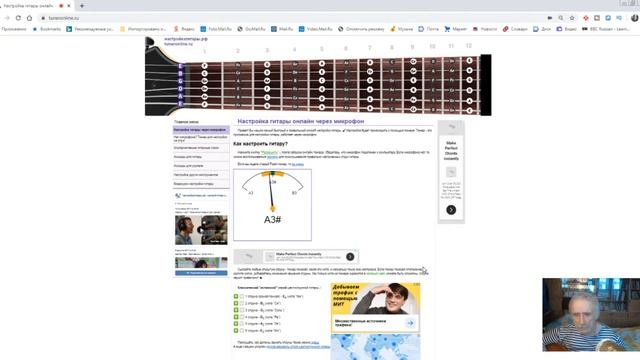Click the tuner gauge showing A3#
640x360 pixels.
[272, 205]
